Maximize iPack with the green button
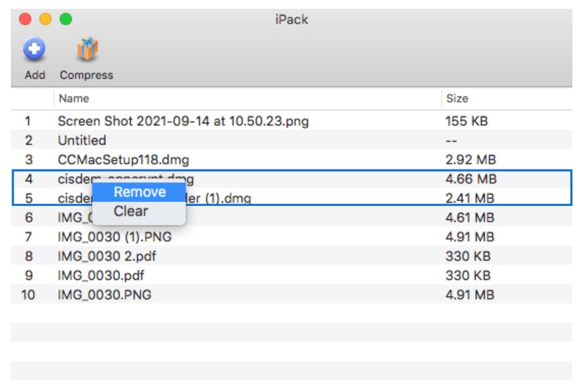The image size is (588, 380). coord(66,19)
